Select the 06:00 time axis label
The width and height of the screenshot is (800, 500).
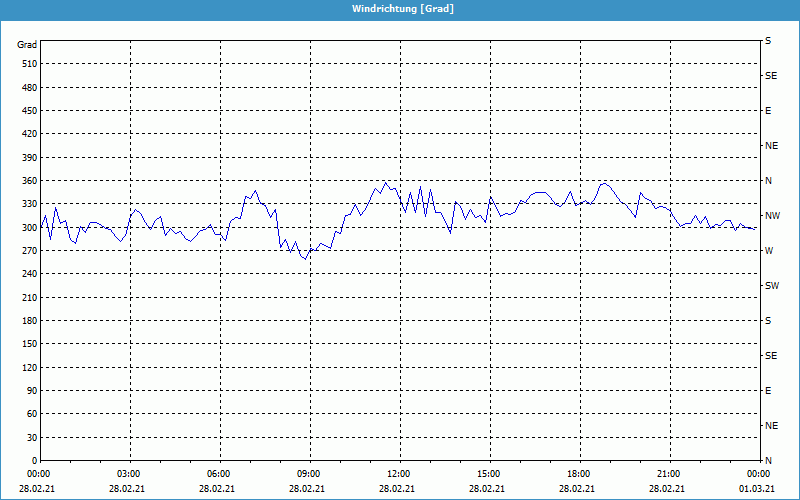(x=219, y=474)
